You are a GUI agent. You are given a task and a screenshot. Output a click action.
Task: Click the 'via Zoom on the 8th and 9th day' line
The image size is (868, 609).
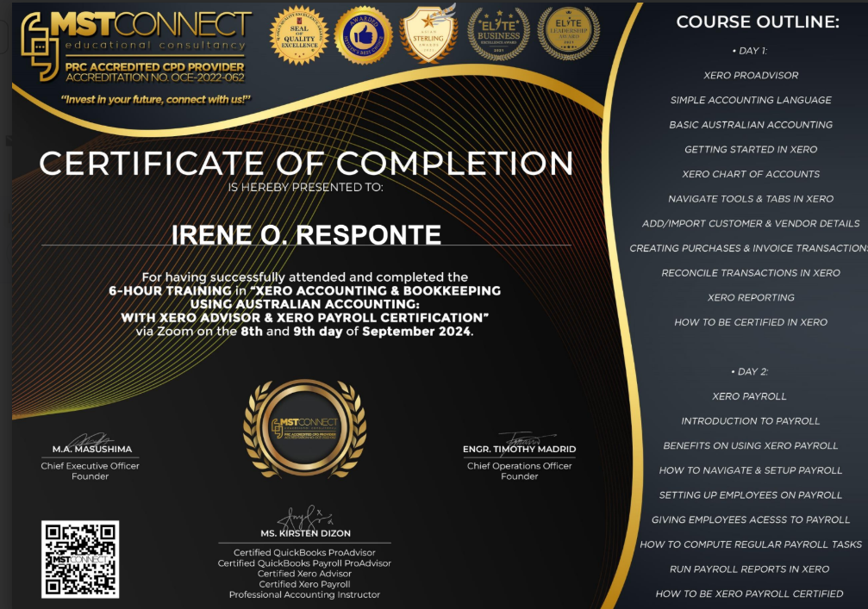[x=305, y=332]
